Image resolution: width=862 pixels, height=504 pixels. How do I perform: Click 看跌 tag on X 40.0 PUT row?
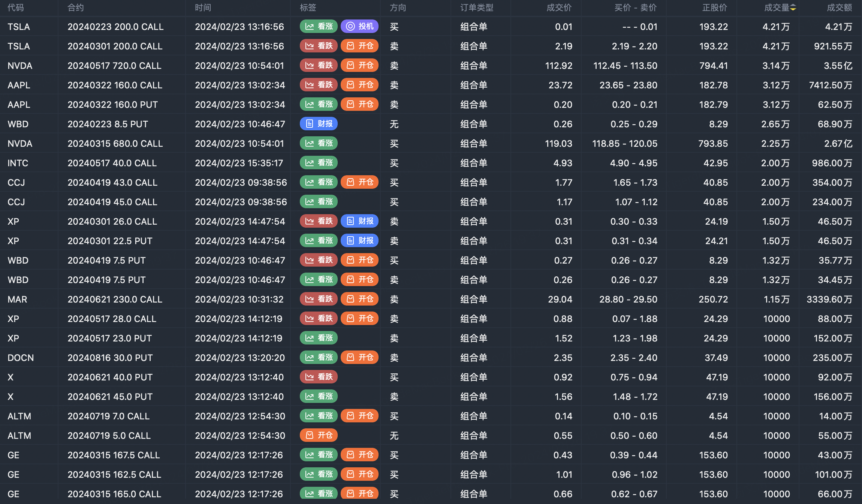click(319, 377)
